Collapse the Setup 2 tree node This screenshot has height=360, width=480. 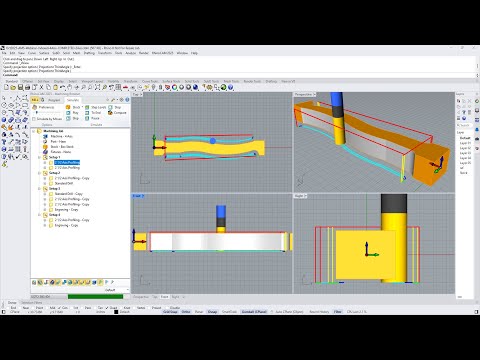tap(39, 173)
